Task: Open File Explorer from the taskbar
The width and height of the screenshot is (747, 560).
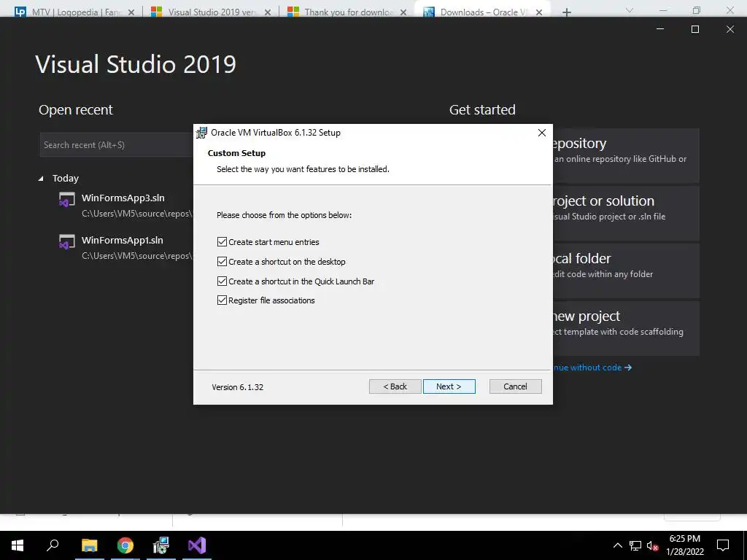Action: point(89,545)
